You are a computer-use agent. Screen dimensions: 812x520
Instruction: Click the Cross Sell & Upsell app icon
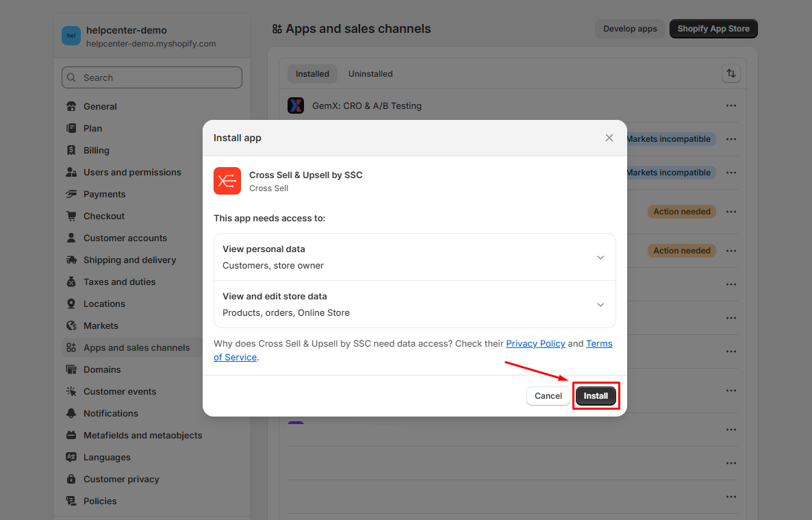[227, 181]
